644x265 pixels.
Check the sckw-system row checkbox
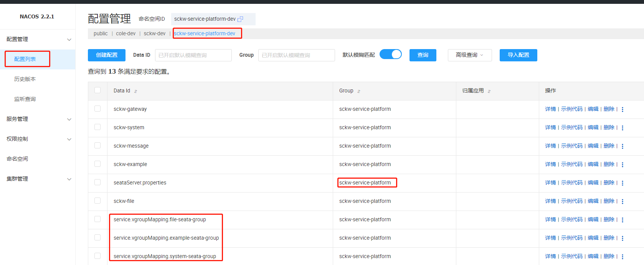point(97,127)
